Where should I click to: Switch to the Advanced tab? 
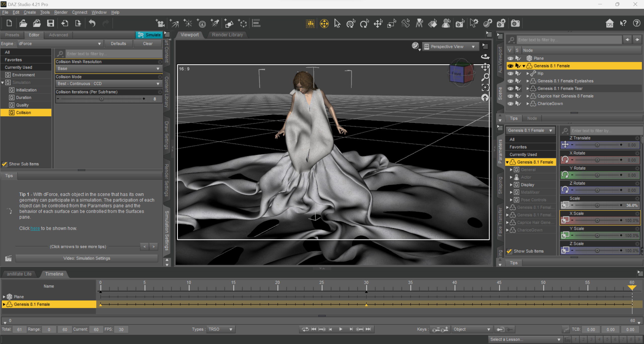coord(58,35)
